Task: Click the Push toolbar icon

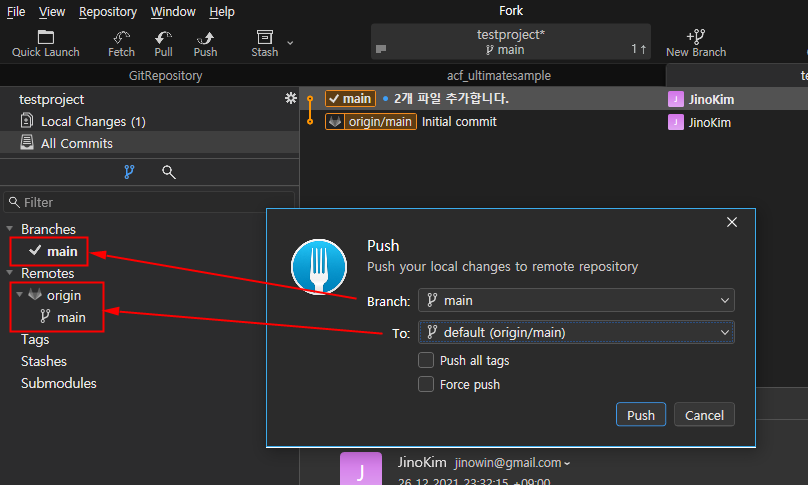Action: [x=205, y=43]
